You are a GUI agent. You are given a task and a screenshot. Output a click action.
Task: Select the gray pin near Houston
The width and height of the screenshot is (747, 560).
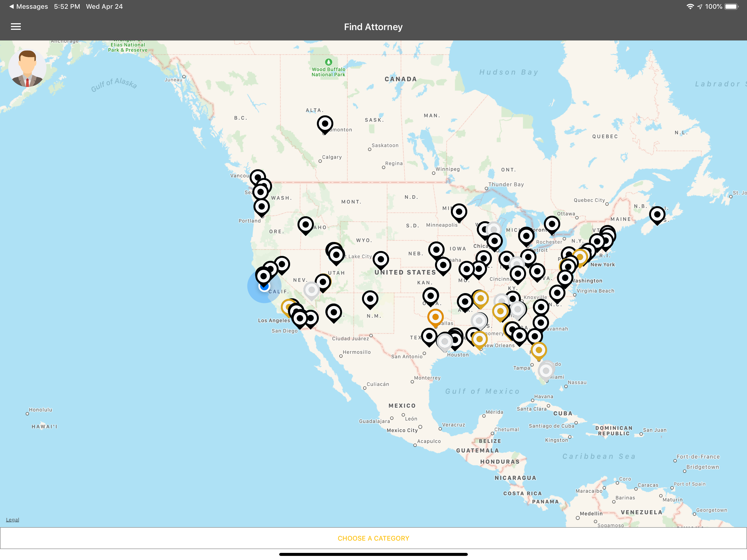click(x=445, y=343)
